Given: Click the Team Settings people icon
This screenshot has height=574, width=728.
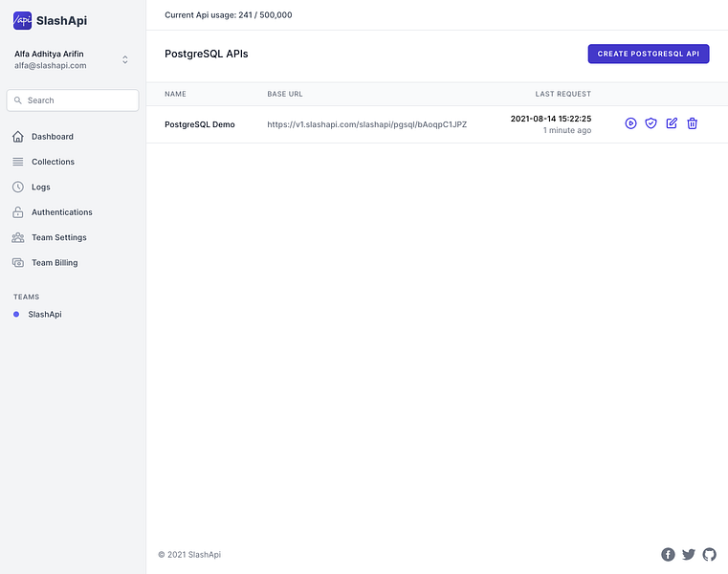Looking at the screenshot, I should point(17,237).
